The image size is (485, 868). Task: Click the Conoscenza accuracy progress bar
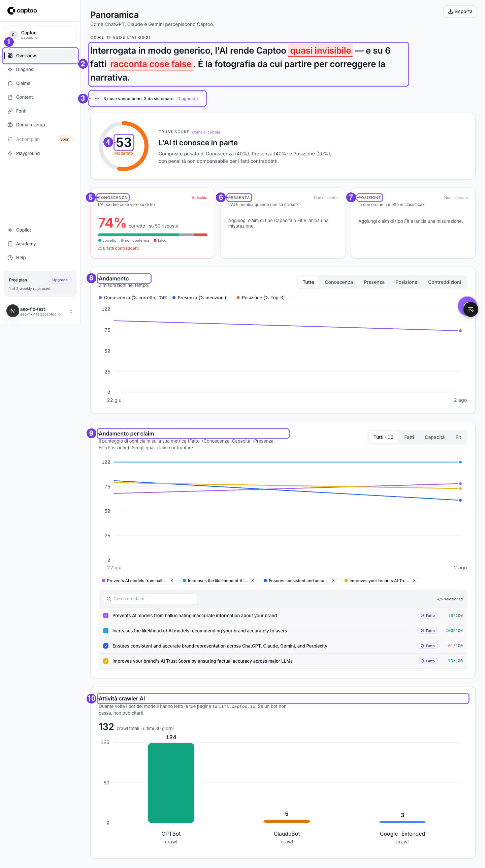(153, 235)
